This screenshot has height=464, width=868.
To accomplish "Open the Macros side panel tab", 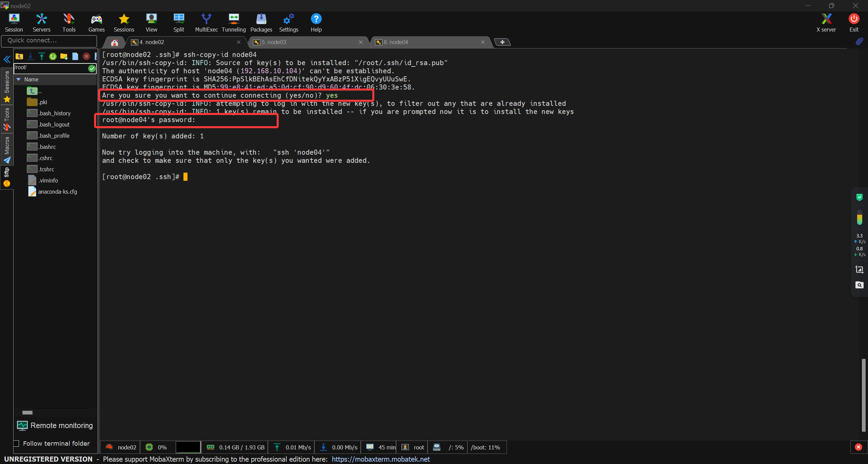I will coord(7,149).
